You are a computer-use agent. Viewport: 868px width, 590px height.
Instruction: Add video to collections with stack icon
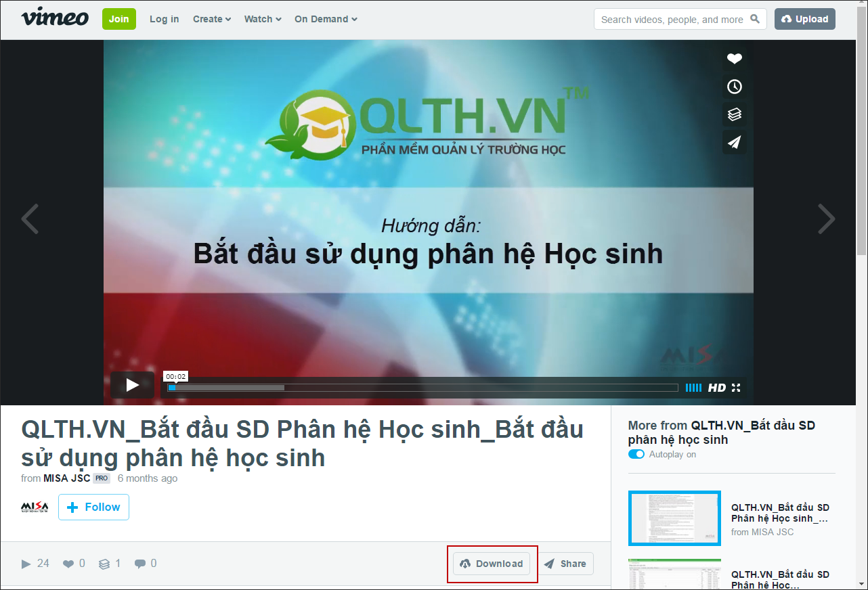tap(735, 114)
